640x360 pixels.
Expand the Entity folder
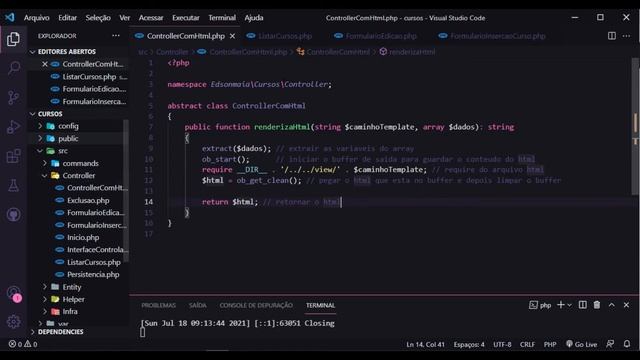pos(71,287)
